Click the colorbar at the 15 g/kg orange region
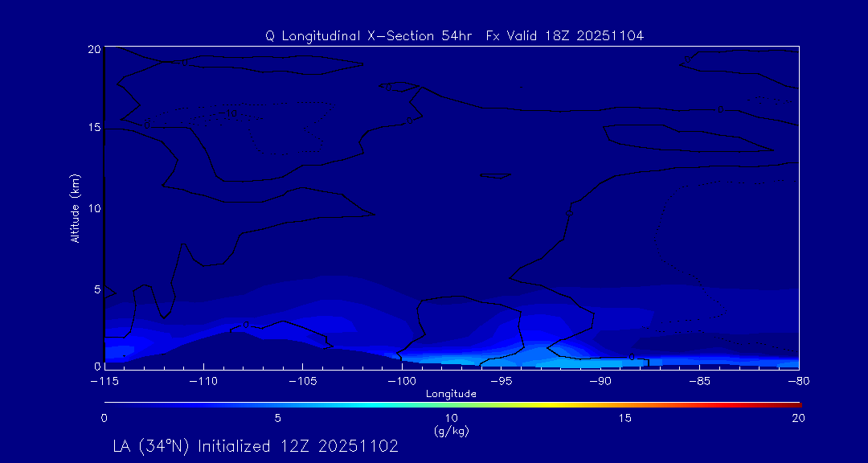The image size is (868, 463). coord(625,404)
